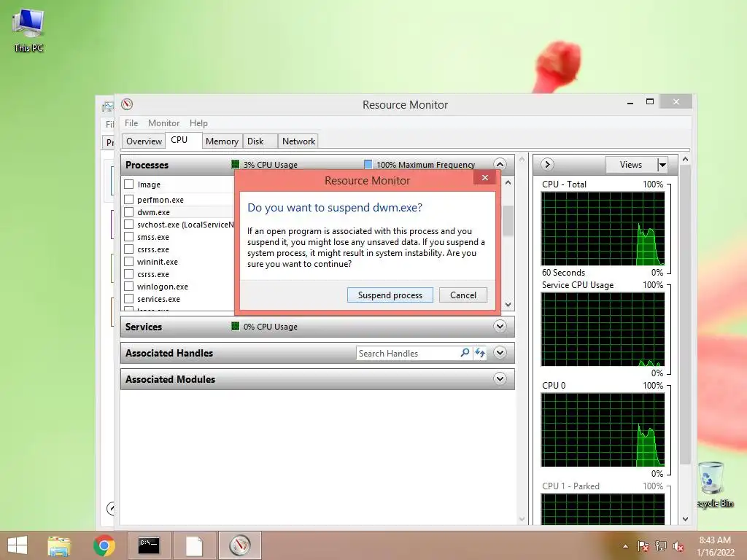Check the services.exe checkbox

click(x=128, y=298)
